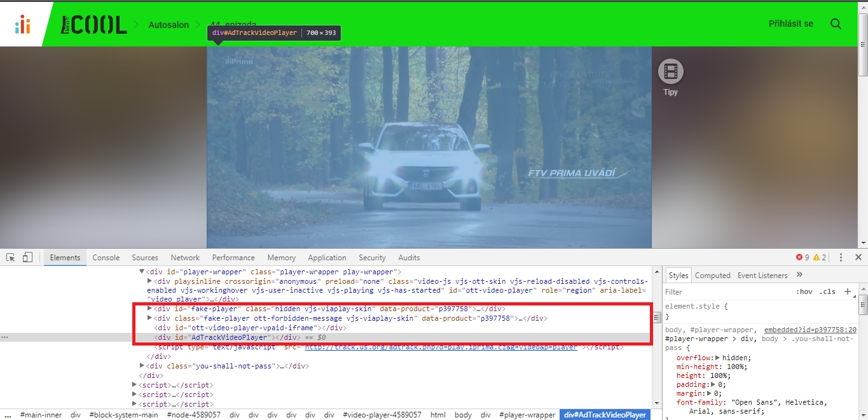This screenshot has width=868, height=420.
Task: Toggle the .cls class editor
Action: (828, 291)
